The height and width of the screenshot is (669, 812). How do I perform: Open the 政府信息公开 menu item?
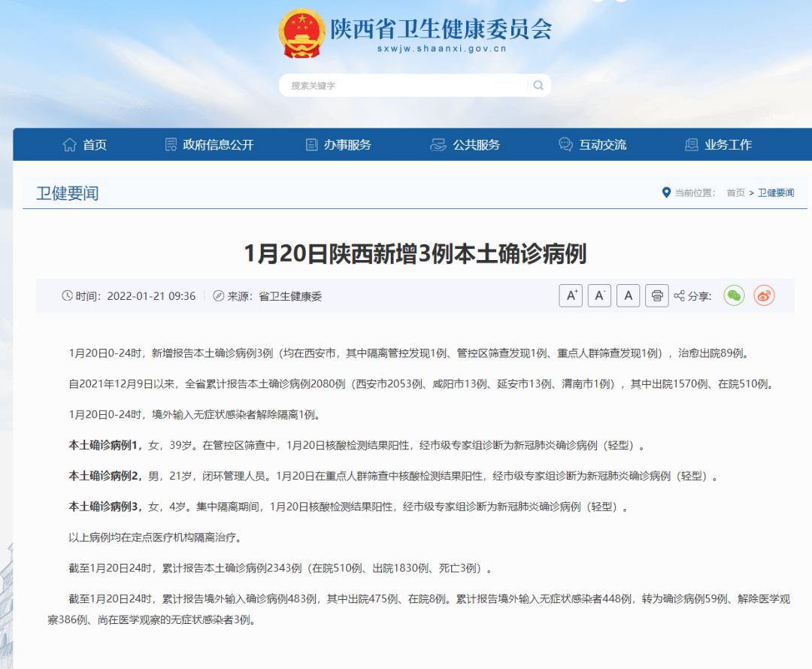pos(209,144)
